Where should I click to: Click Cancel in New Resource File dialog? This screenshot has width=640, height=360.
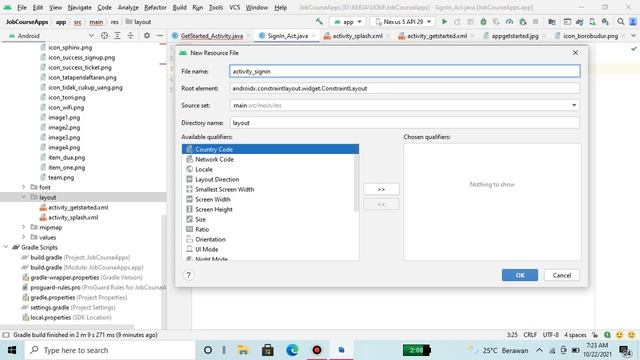[562, 275]
